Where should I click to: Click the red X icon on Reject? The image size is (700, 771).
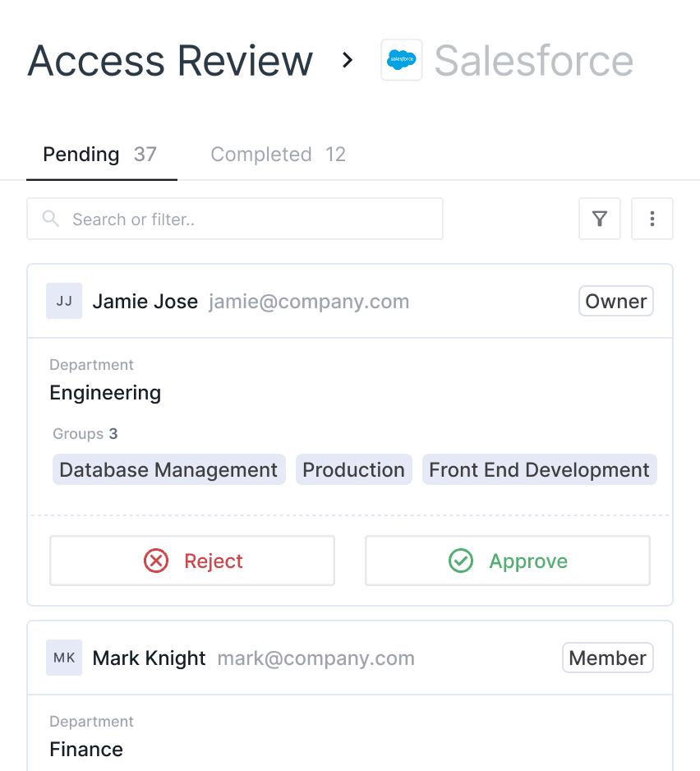(156, 561)
